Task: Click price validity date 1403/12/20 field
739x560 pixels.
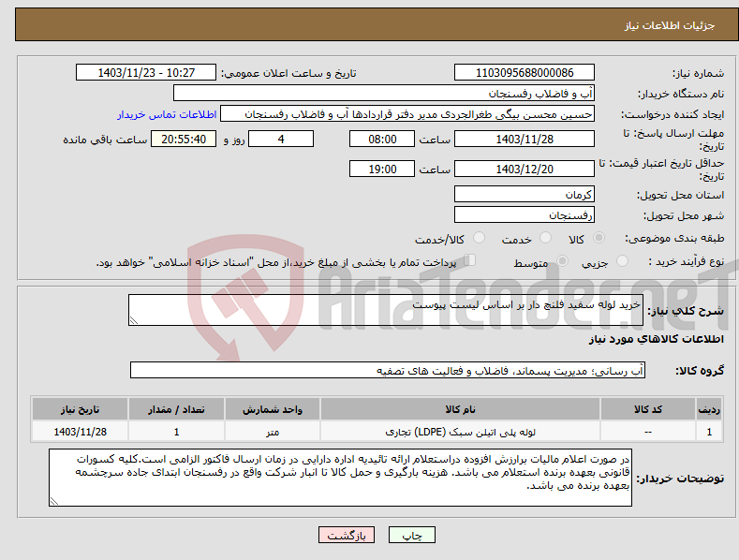Action: (525, 169)
